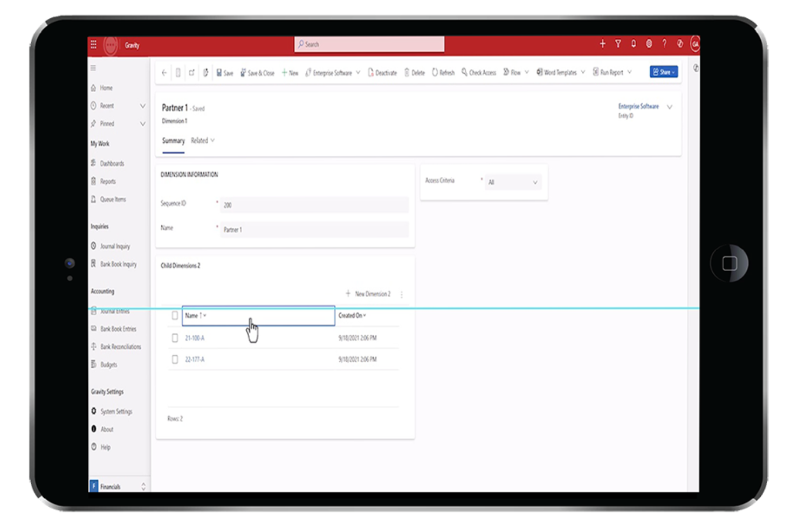Open the Access Criteria dropdown
This screenshot has width=798, height=532.
click(x=513, y=182)
